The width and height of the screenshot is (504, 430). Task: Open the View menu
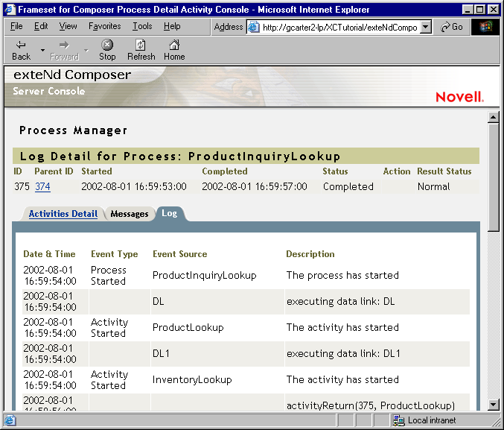[68, 26]
